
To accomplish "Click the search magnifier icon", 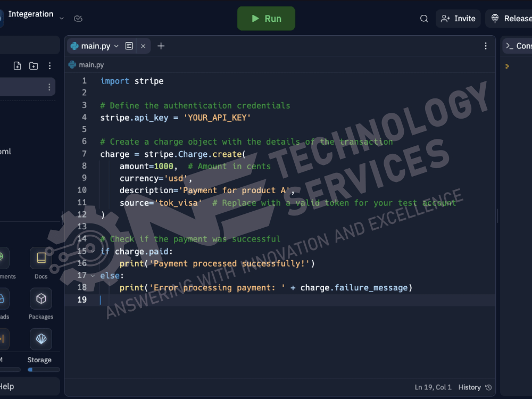I will pos(424,18).
